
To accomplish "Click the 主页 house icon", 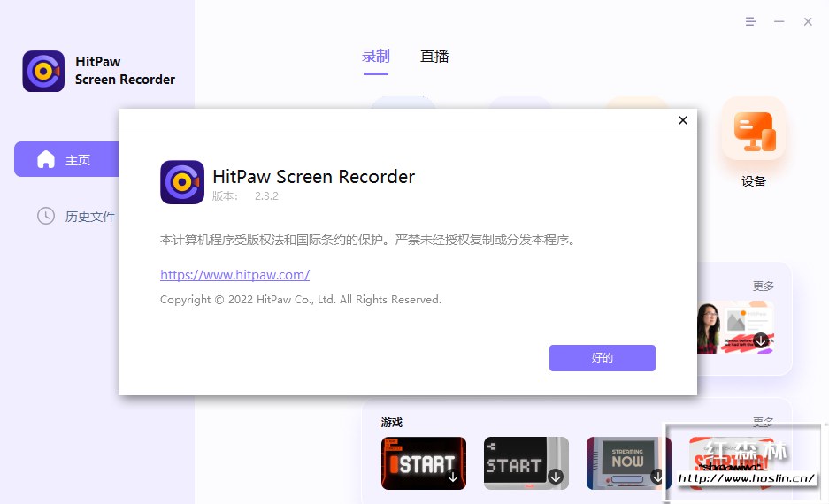I will 46,159.
